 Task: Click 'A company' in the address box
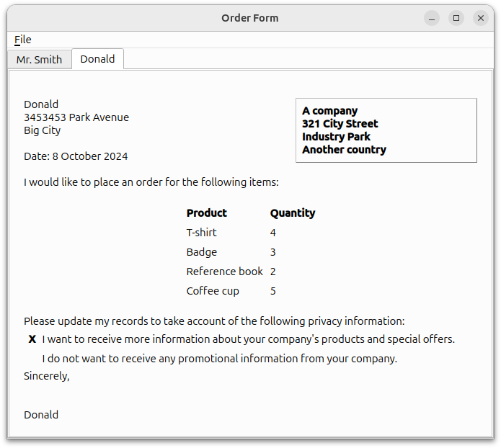coord(329,111)
